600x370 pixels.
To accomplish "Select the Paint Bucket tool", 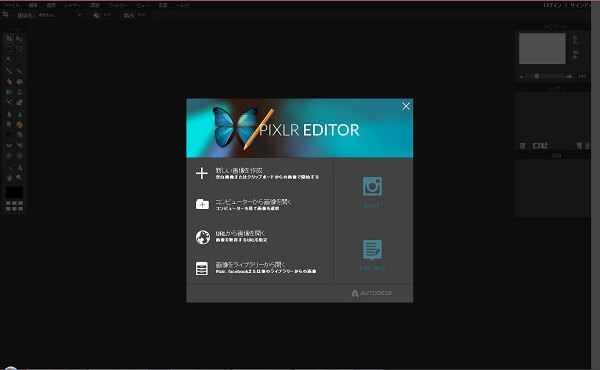I will coord(19,81).
